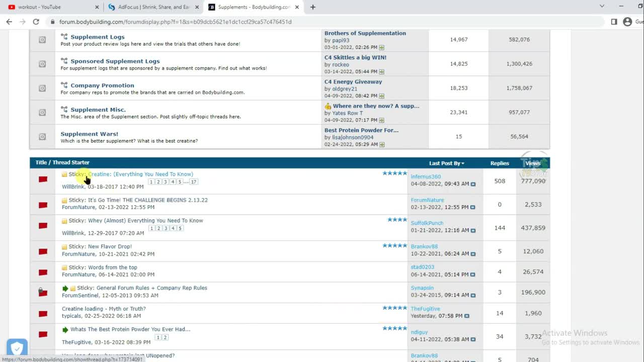Go to last post icon for Supplement Logs
This screenshot has height=362, width=644.
tap(382, 48)
